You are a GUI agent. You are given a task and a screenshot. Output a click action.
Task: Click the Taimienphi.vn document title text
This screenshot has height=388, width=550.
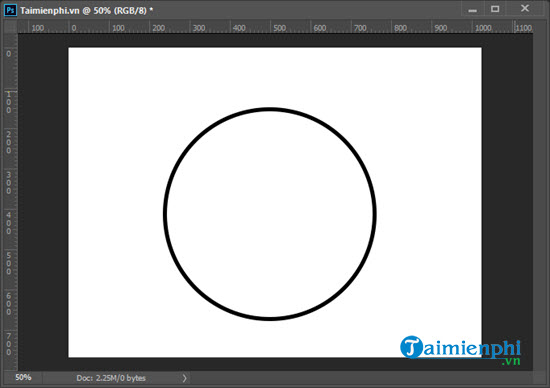pos(50,11)
